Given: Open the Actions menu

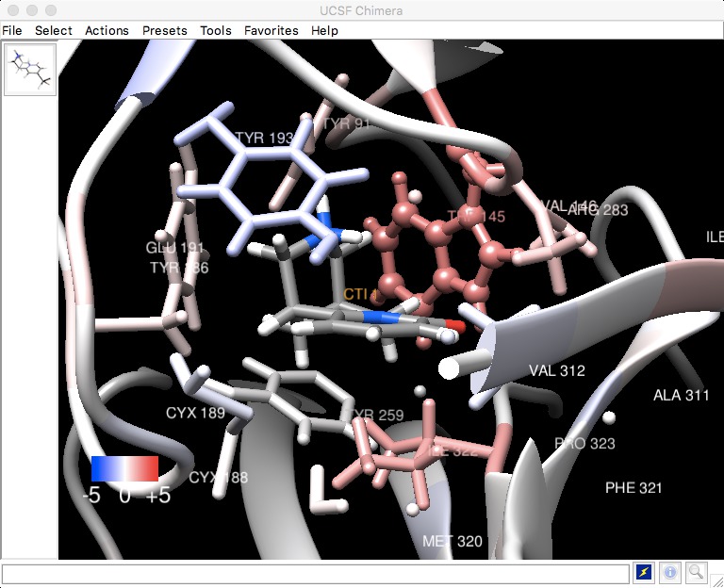Looking at the screenshot, I should 107,30.
